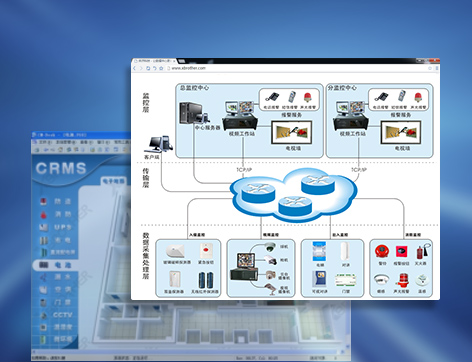Click the red alarm icon topping the CRMS sidebar

tap(43, 201)
